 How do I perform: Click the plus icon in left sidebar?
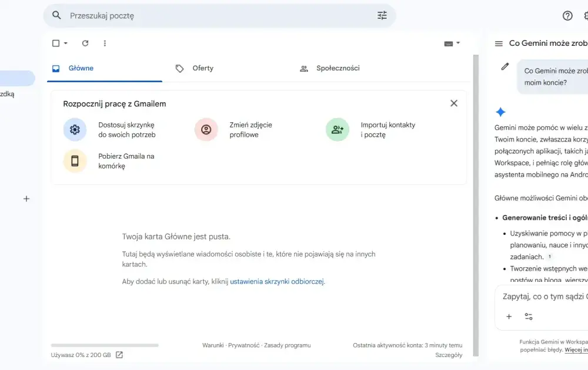[26, 199]
